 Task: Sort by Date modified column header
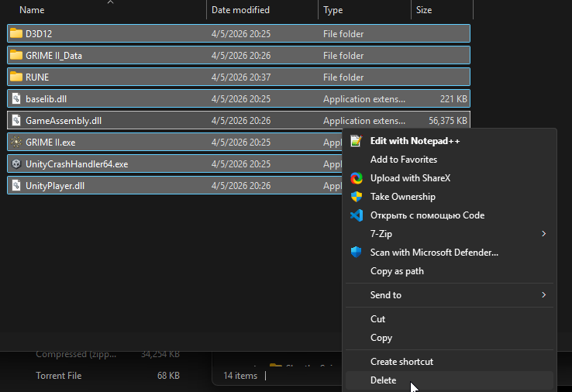(x=240, y=10)
